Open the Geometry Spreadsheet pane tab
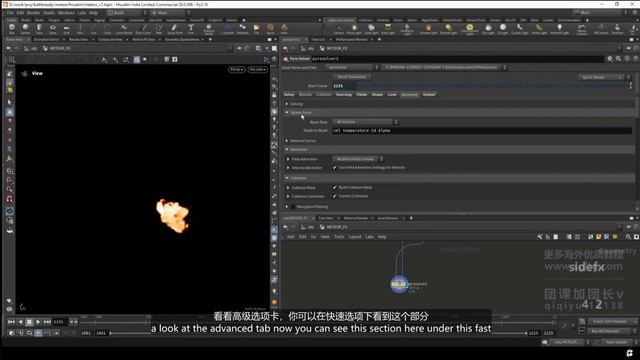640x360 pixels. coord(181,40)
